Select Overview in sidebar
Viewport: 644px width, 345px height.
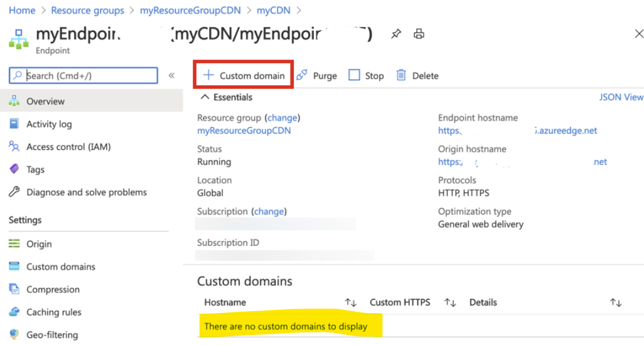click(x=92, y=101)
